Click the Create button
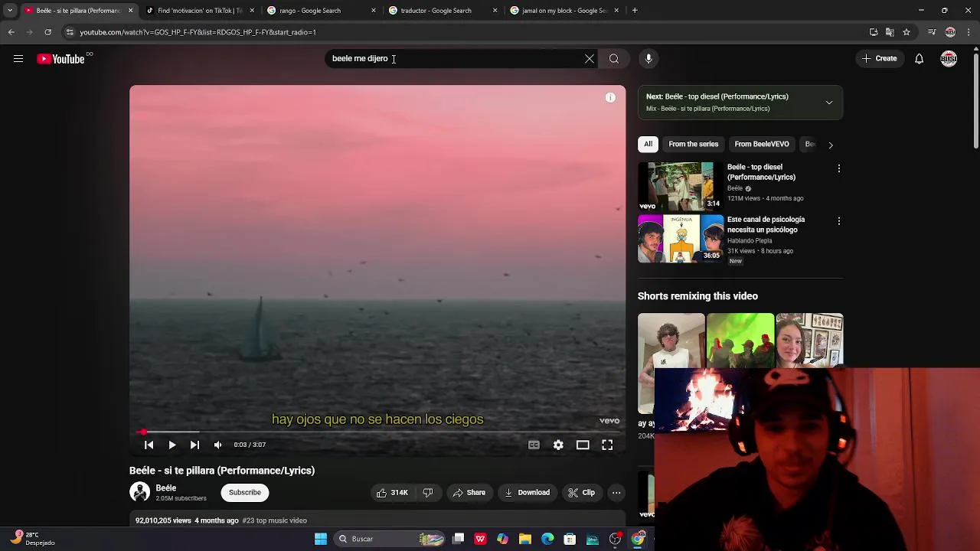The width and height of the screenshot is (980, 551). [879, 59]
